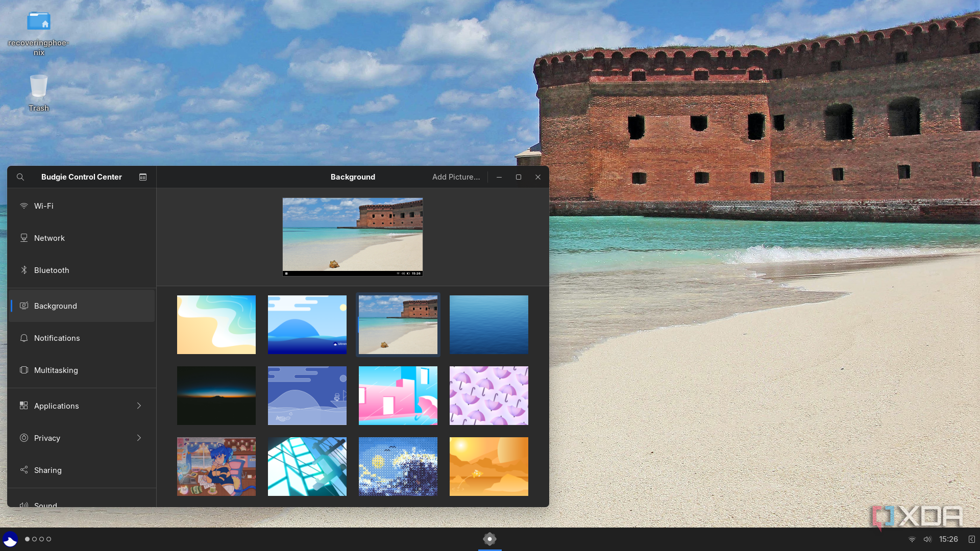Viewport: 980px width, 551px height.
Task: Maximize the Budgie Control Center window
Action: 519,177
